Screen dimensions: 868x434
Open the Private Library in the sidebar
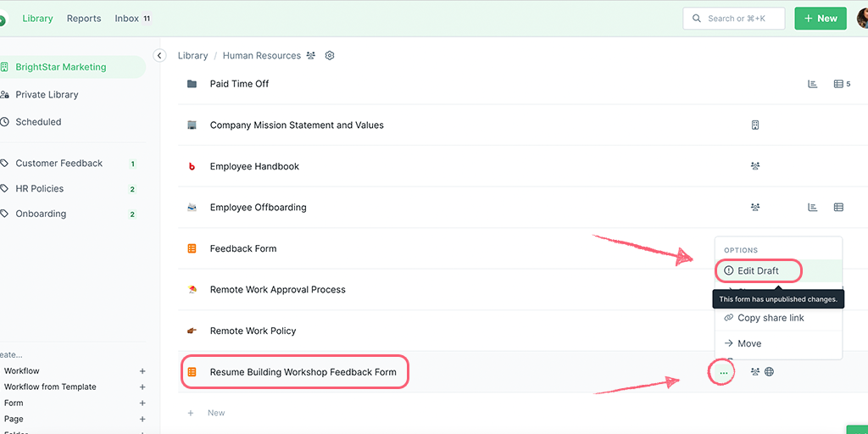[47, 95]
